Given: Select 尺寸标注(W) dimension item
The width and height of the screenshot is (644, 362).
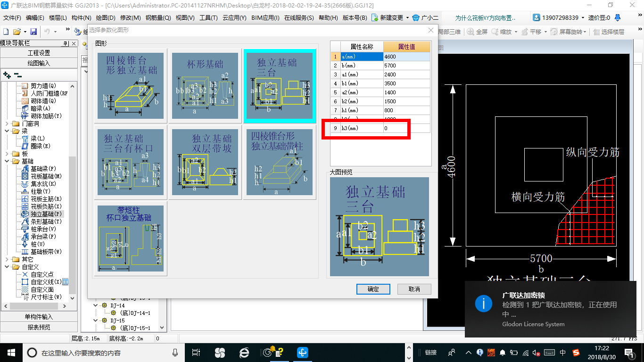Looking at the screenshot, I should 46,297.
